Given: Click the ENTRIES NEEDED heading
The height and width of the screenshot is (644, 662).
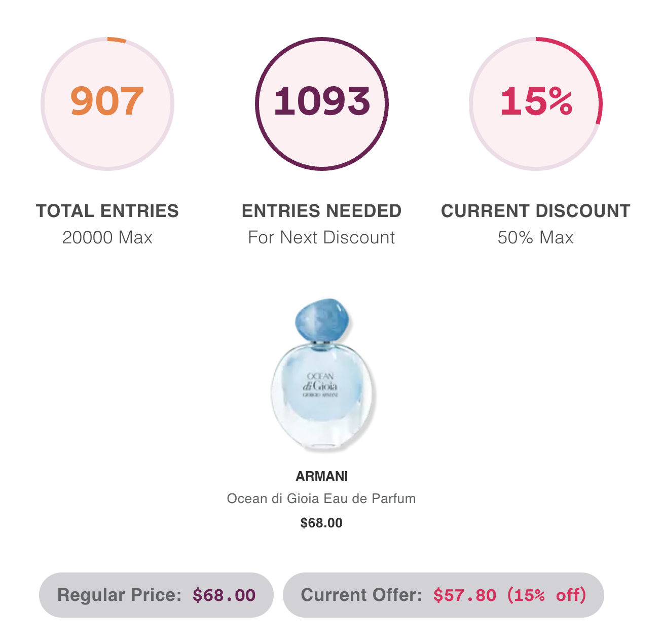Looking at the screenshot, I should [x=322, y=211].
